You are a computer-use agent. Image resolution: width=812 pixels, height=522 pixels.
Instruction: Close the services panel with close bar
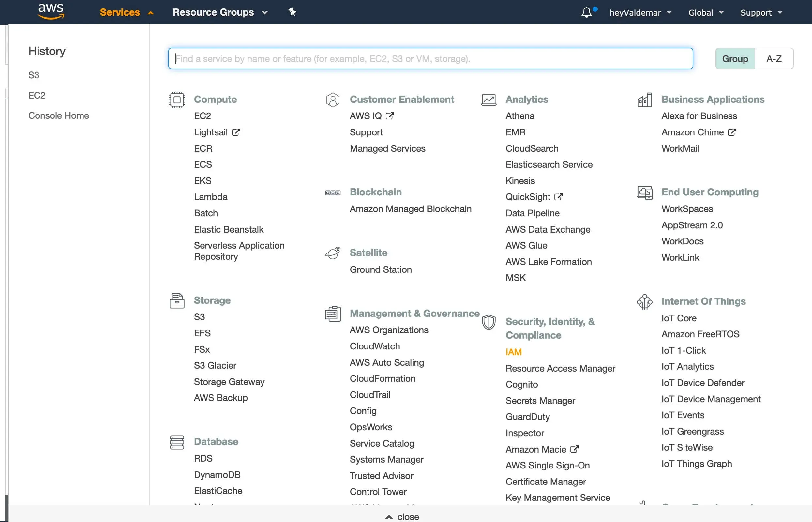pos(402,517)
